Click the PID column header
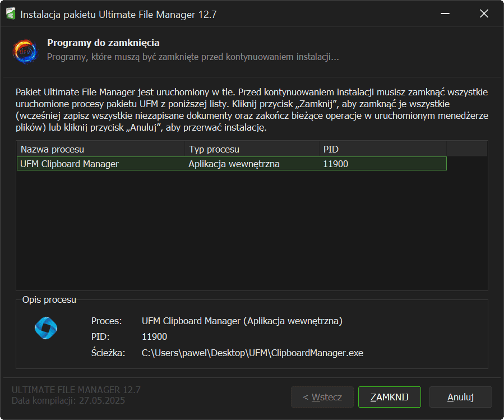The height and width of the screenshot is (420, 504). pyautogui.click(x=382, y=149)
